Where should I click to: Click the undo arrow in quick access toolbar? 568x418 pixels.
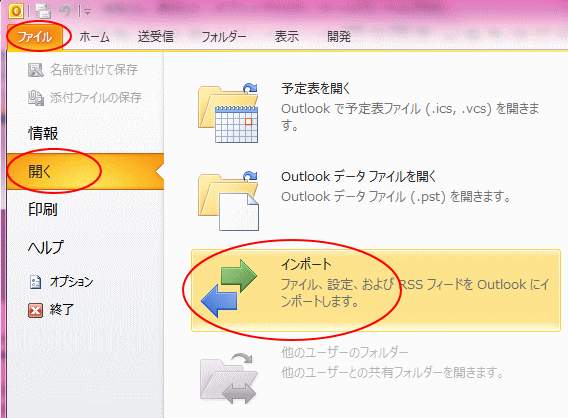(64, 11)
